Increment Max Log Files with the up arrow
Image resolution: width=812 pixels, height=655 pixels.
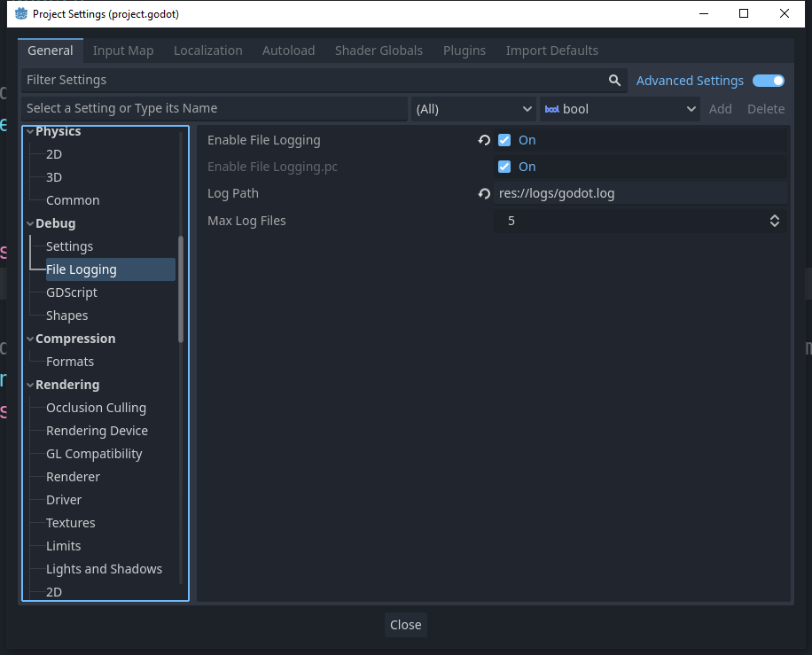(x=774, y=216)
